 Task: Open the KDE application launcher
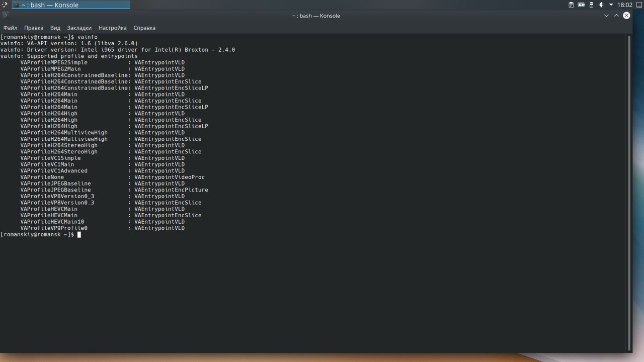coord(5,5)
